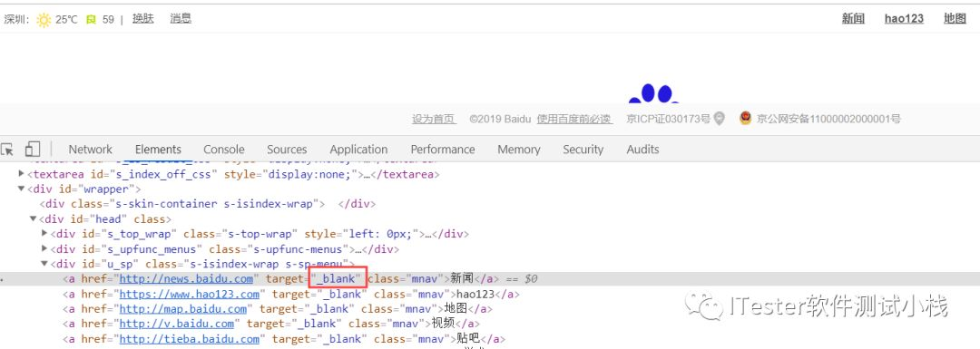Click the http://v.baidu.com href in code

coord(177,324)
